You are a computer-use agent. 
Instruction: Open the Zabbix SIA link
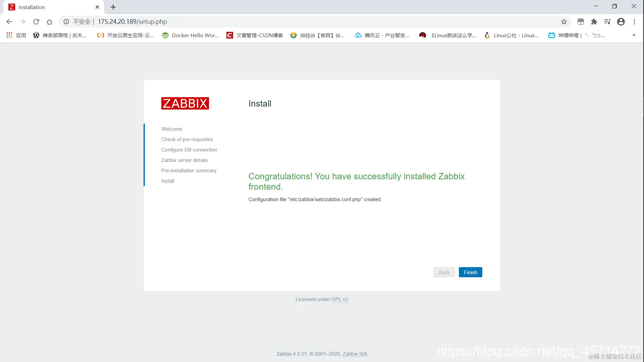355,354
